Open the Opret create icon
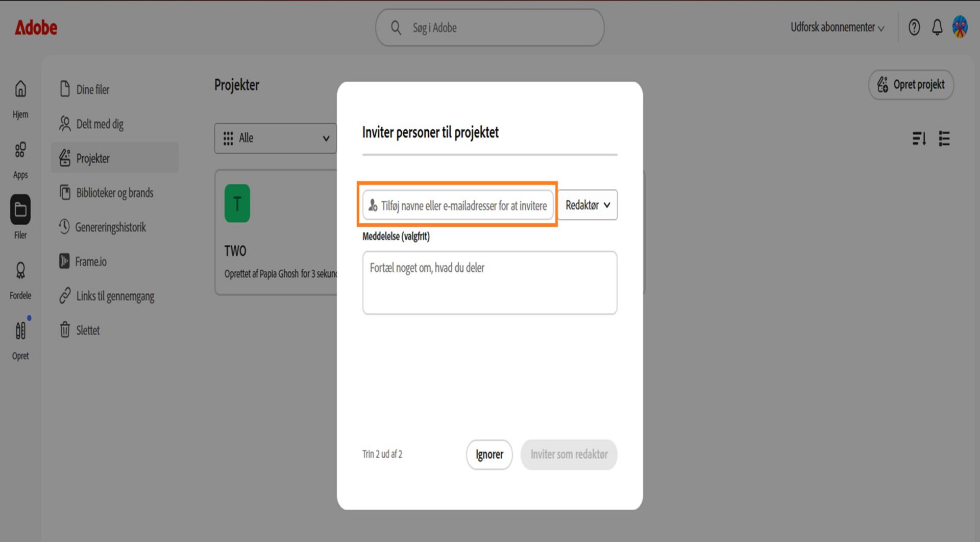 click(20, 331)
